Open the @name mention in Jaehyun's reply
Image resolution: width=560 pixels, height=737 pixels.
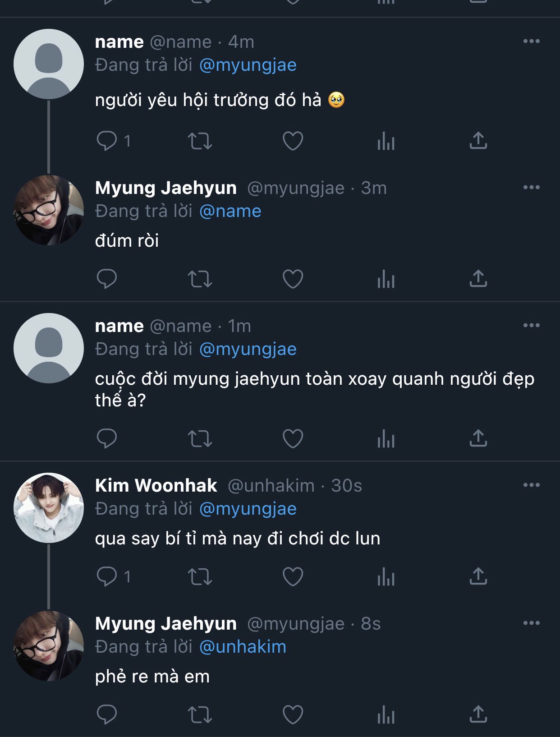(x=230, y=211)
